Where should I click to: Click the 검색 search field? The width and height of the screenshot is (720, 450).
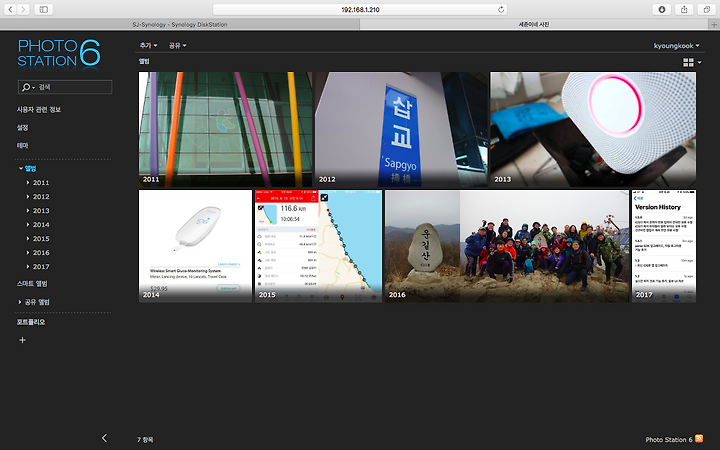65,87
